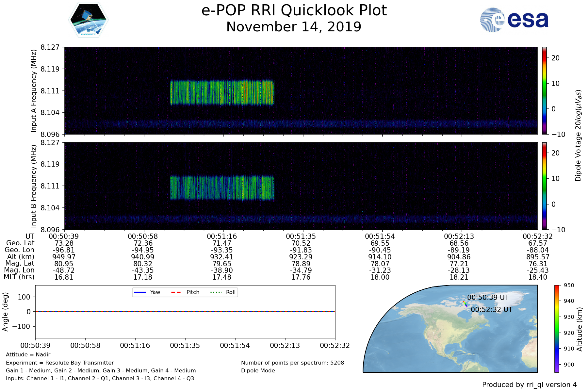Select the Input B green signal burst
This screenshot has width=588, height=392.
point(222,188)
